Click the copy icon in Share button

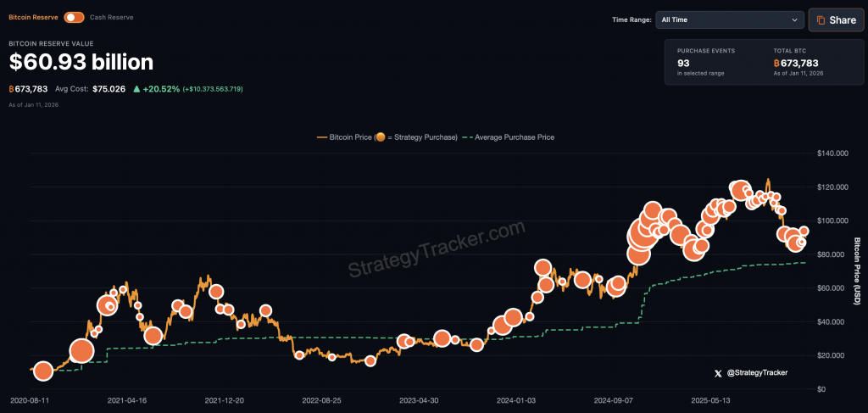pyautogui.click(x=821, y=20)
